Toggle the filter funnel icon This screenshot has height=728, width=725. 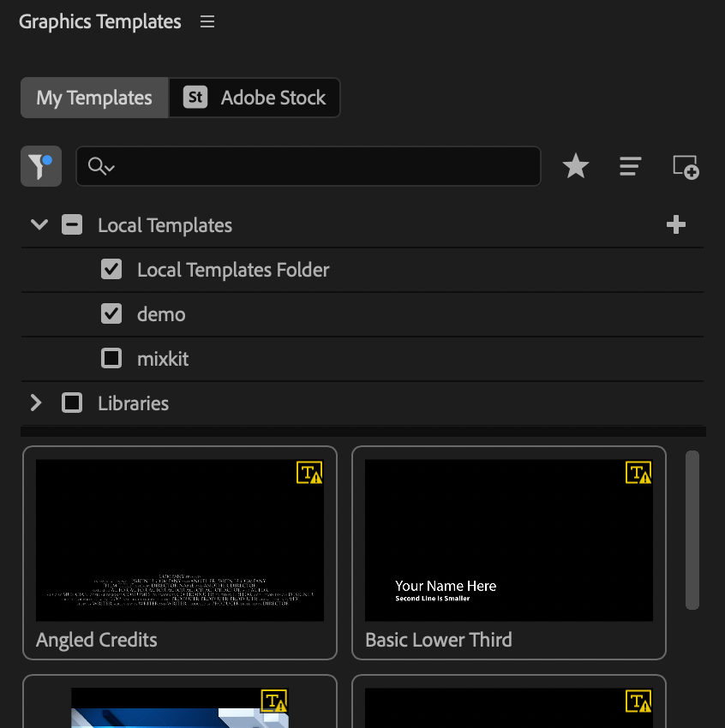(41, 166)
